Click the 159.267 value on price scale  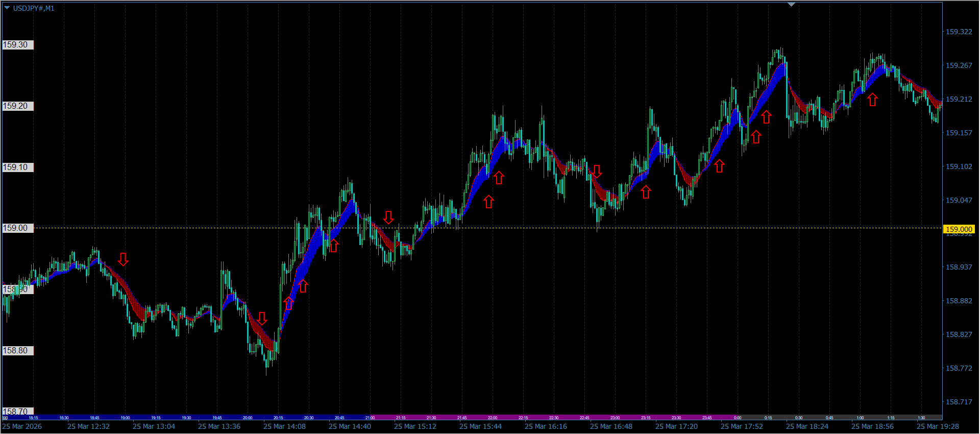959,65
